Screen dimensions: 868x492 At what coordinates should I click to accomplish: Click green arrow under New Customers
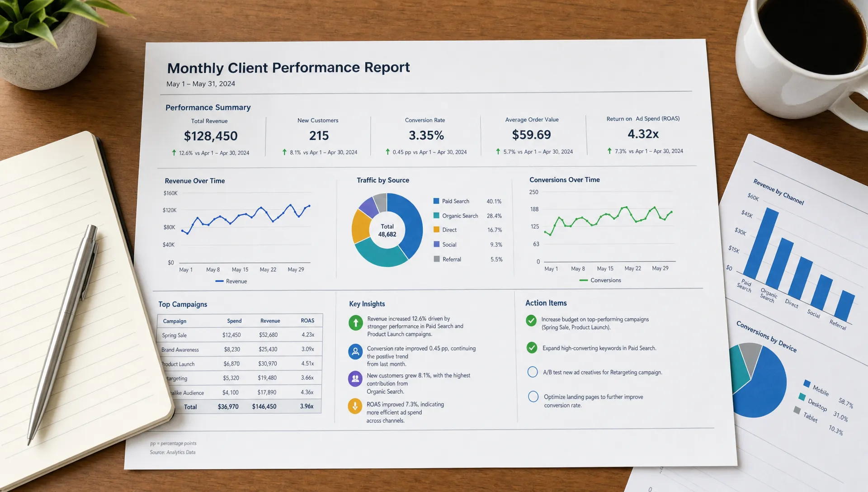point(284,152)
